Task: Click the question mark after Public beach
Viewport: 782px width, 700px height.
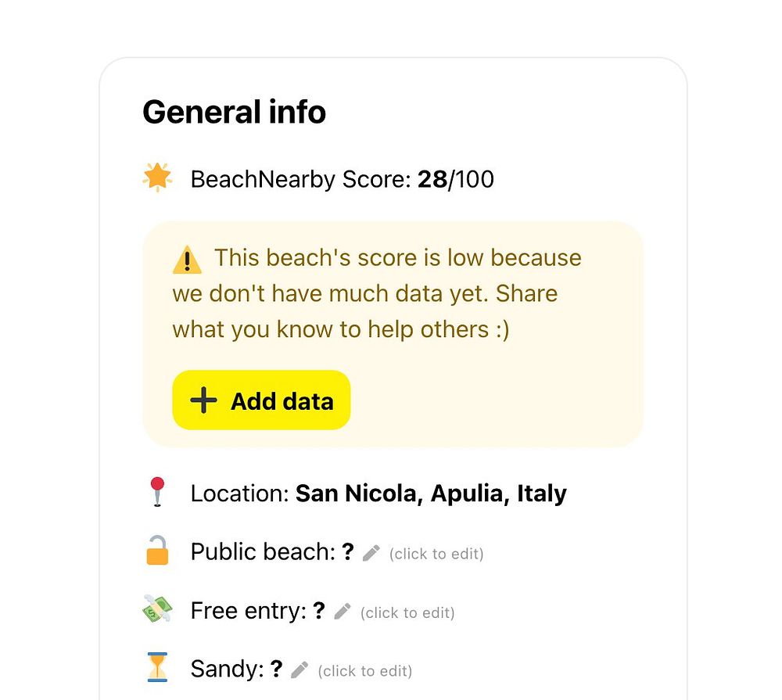Action: [x=349, y=551]
